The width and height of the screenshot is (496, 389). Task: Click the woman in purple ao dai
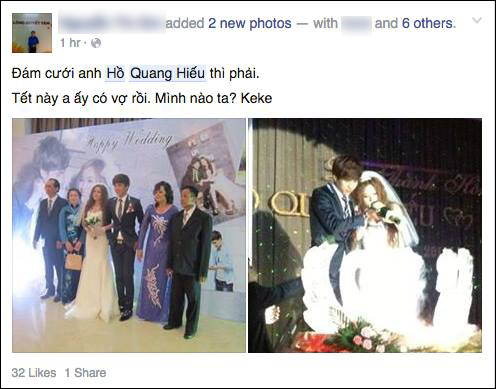157,252
